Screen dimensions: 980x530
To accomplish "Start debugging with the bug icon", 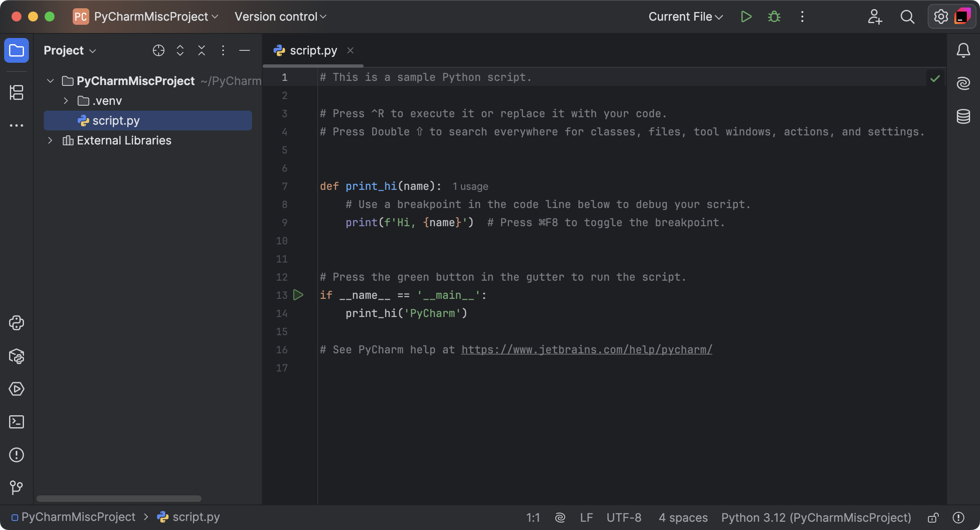I will tap(773, 17).
